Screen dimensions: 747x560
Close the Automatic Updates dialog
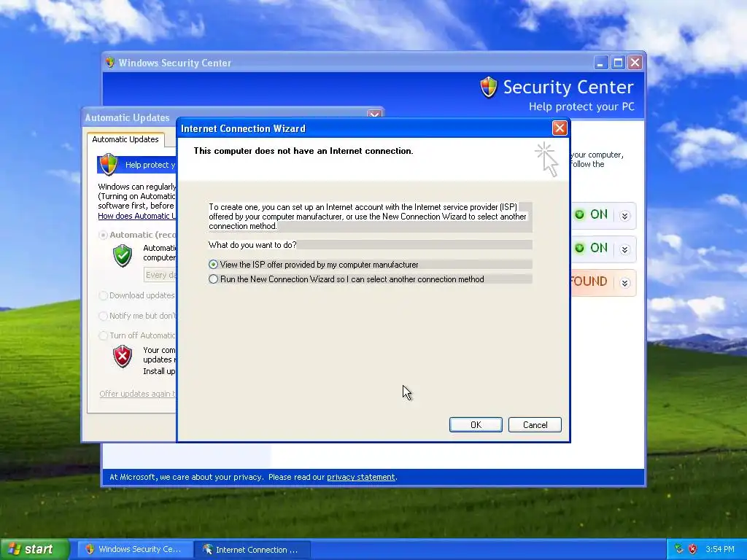pos(374,114)
